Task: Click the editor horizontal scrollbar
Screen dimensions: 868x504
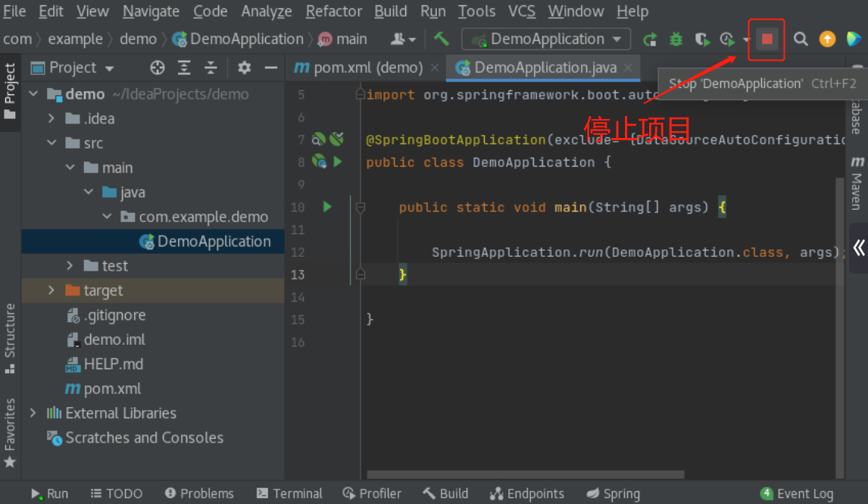Action: click(x=526, y=474)
